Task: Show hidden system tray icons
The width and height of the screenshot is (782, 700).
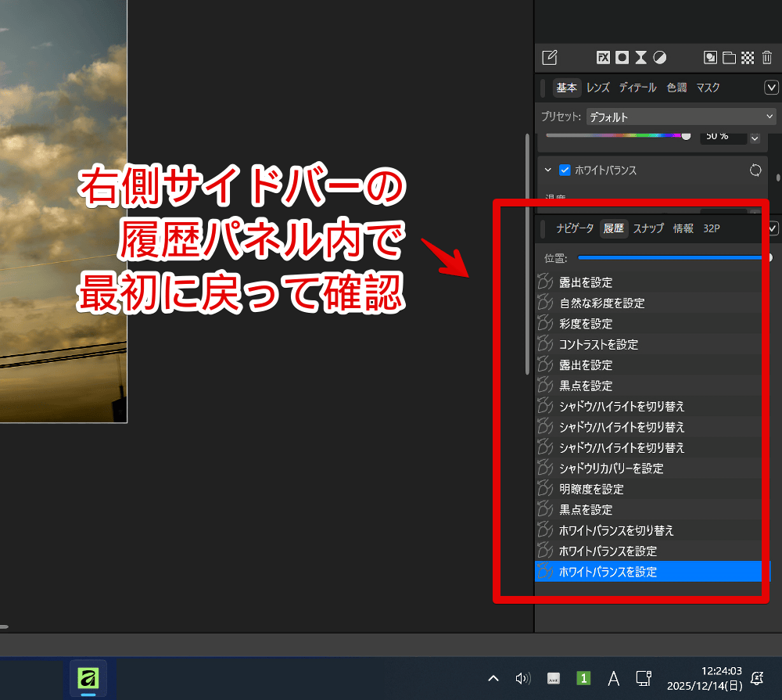Action: 493,678
